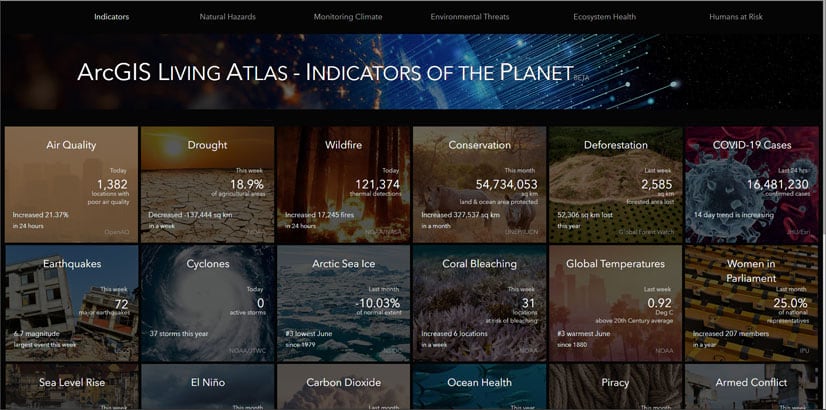Select the Environmental Threats tab

(470, 17)
